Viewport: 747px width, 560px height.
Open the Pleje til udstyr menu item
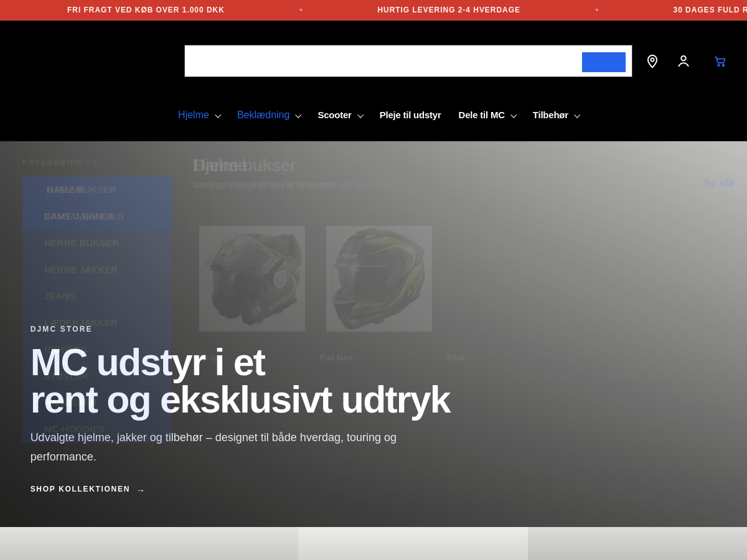pyautogui.click(x=410, y=115)
